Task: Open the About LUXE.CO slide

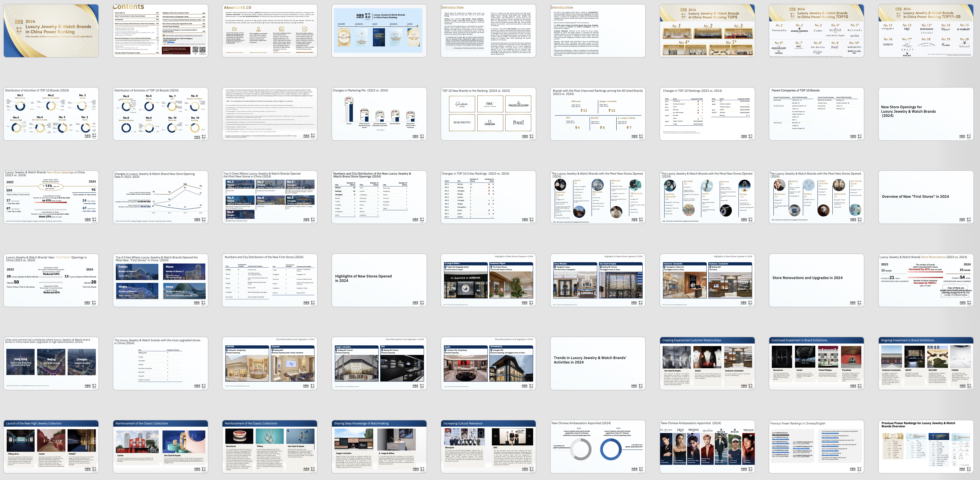Action: coord(269,31)
